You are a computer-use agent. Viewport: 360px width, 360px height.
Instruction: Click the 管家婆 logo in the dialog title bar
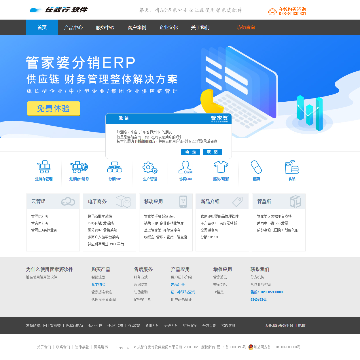219,118
